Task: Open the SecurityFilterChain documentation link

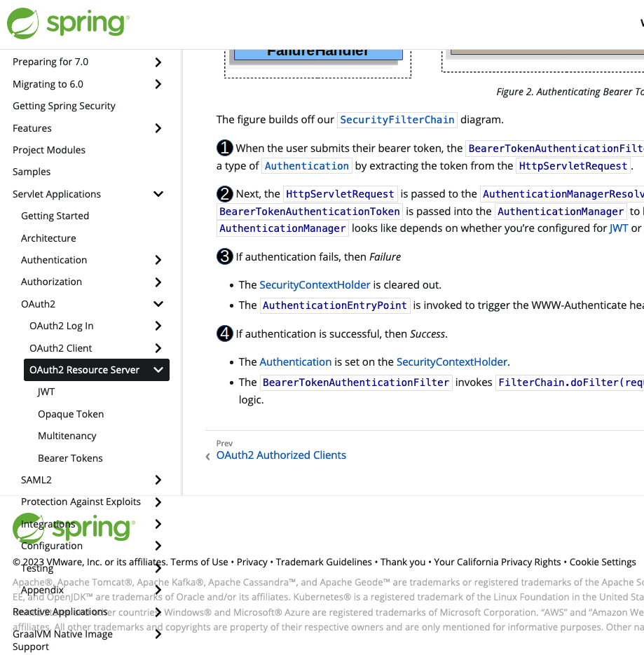Action: click(397, 120)
